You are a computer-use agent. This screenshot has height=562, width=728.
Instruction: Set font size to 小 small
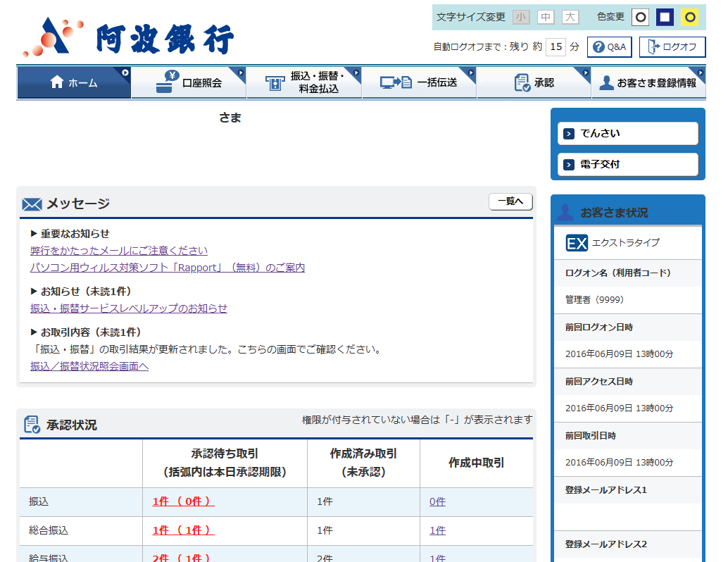coord(521,17)
